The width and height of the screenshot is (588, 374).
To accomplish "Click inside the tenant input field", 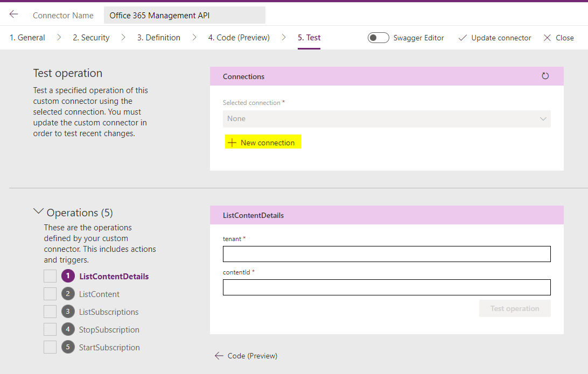I will tap(386, 253).
